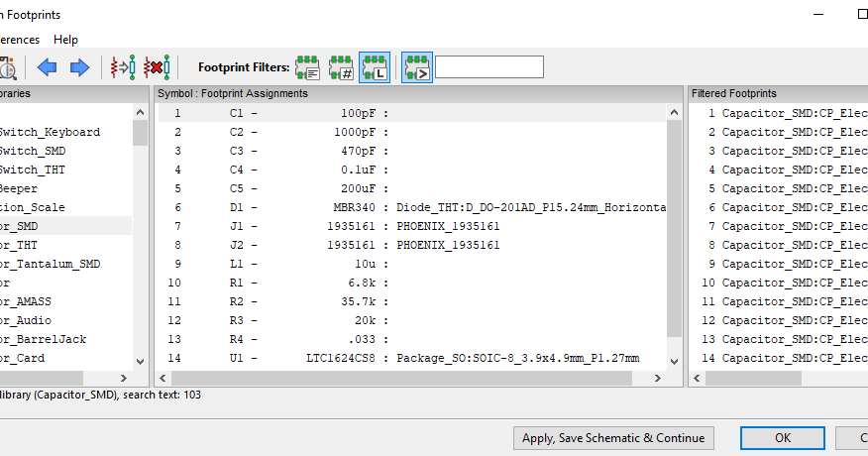The width and height of the screenshot is (868, 456).
Task: Select filtered footprint number 1
Action: point(781,113)
